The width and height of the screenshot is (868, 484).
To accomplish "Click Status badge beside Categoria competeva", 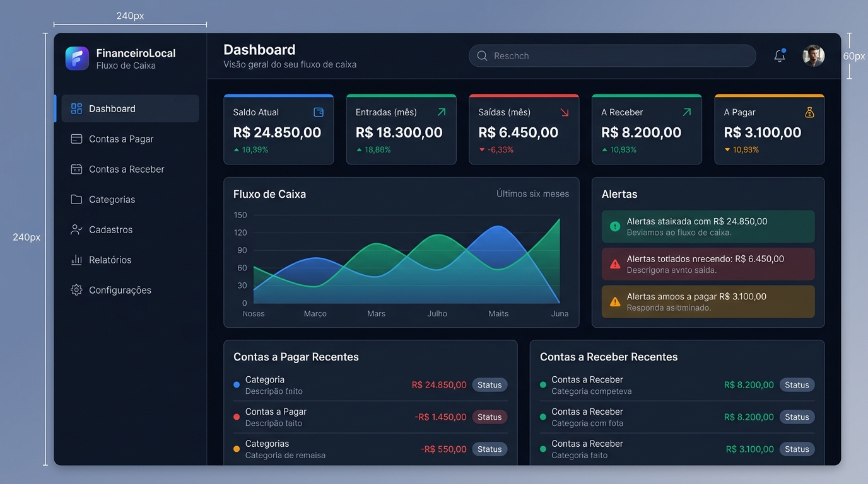I will [x=797, y=385].
